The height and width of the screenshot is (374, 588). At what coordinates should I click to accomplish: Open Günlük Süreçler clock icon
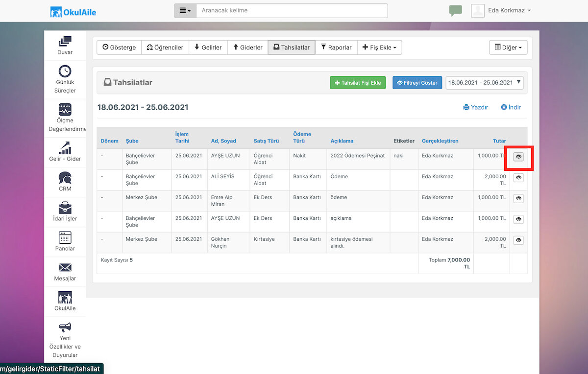click(65, 71)
